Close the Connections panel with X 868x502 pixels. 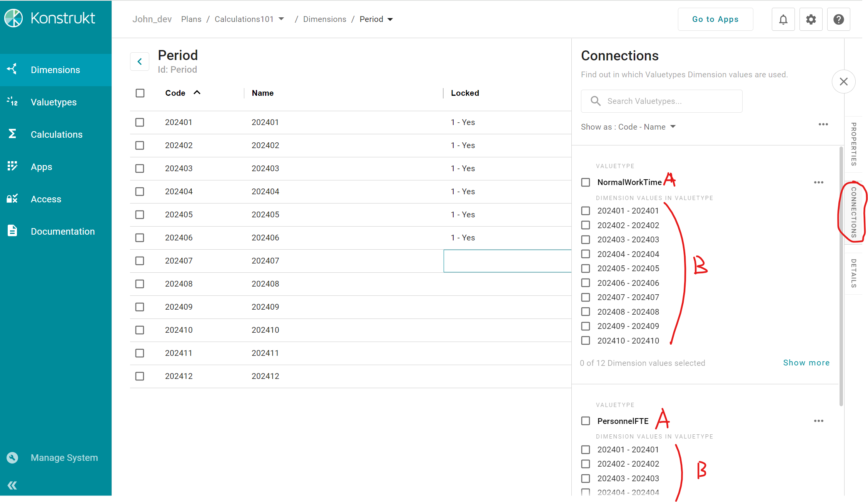pyautogui.click(x=843, y=82)
